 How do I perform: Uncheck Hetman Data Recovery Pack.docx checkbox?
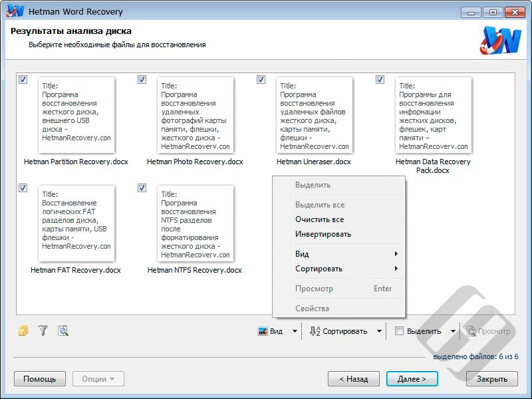(380, 79)
